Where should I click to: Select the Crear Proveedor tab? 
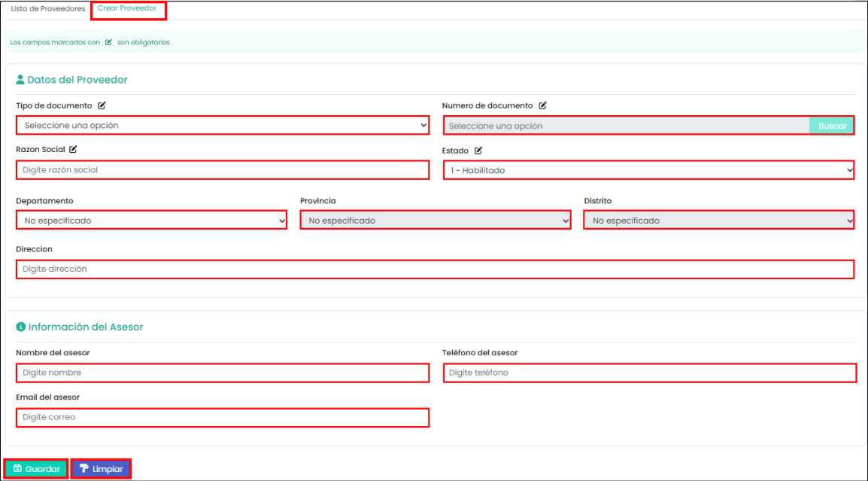click(x=127, y=9)
